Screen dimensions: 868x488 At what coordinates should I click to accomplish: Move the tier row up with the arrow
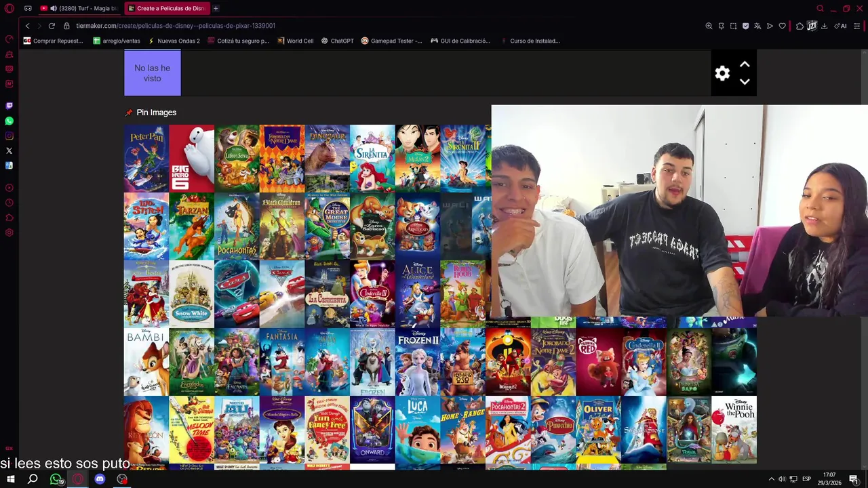point(745,64)
